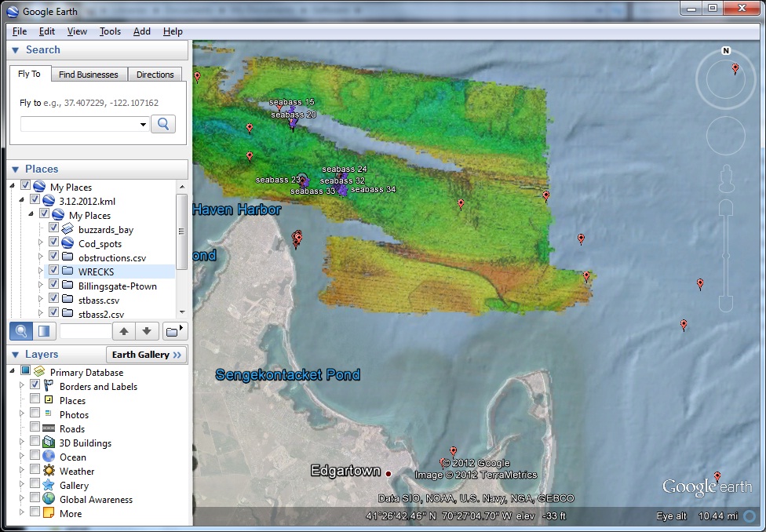Click the seabass 34 placemark label

(x=374, y=190)
